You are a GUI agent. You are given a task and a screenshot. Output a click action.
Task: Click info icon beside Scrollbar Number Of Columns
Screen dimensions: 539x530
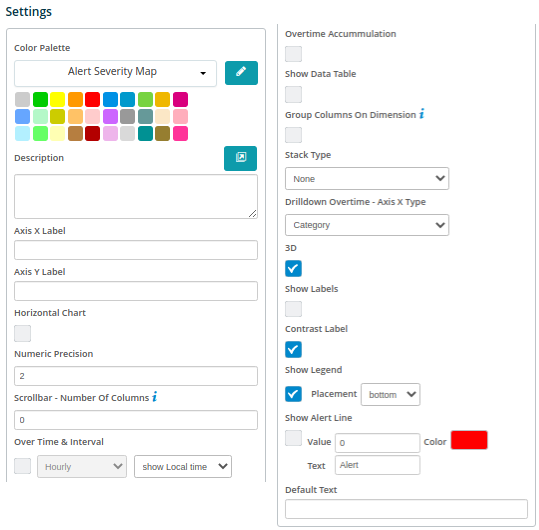[x=155, y=397]
